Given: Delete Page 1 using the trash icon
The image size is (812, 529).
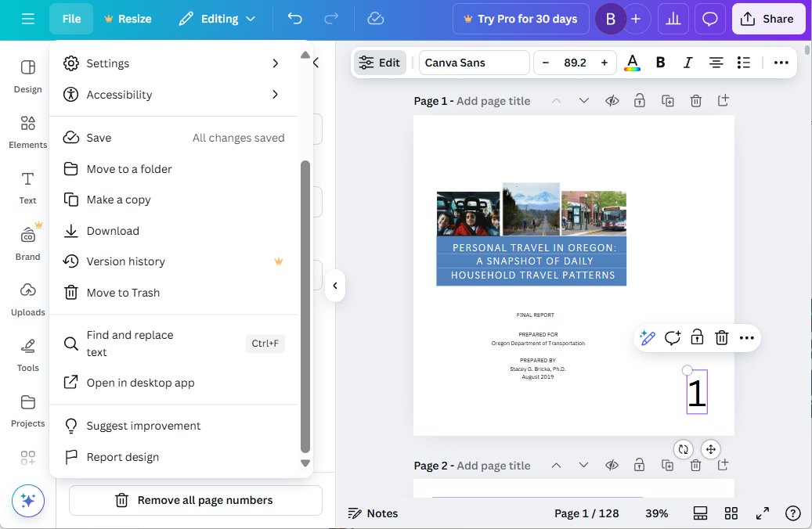Looking at the screenshot, I should click(x=695, y=100).
